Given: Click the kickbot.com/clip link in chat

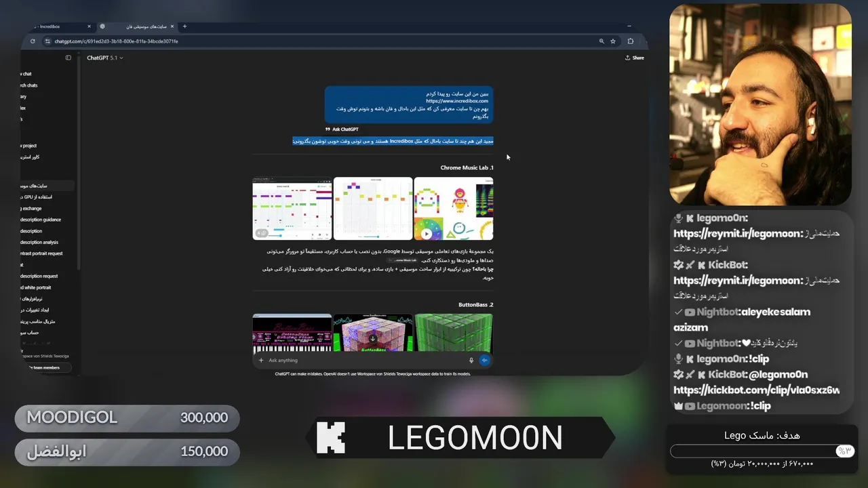Looking at the screenshot, I should coord(756,390).
